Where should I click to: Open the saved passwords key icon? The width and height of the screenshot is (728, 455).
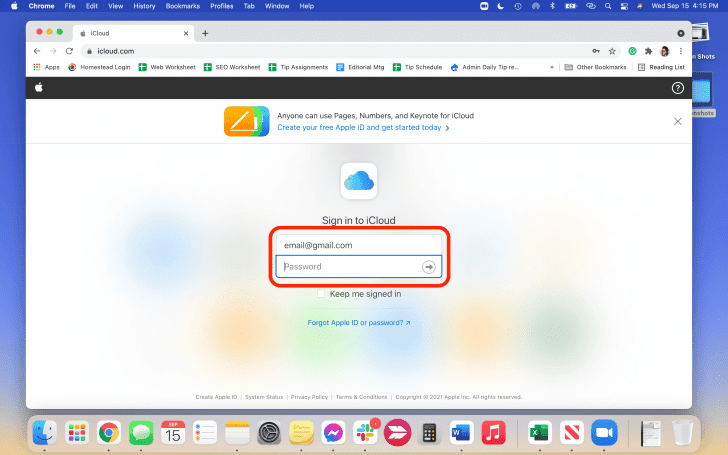[x=596, y=51]
